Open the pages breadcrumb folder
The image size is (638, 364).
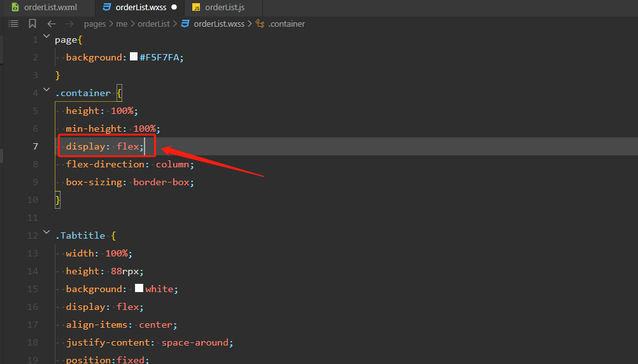[x=95, y=24]
